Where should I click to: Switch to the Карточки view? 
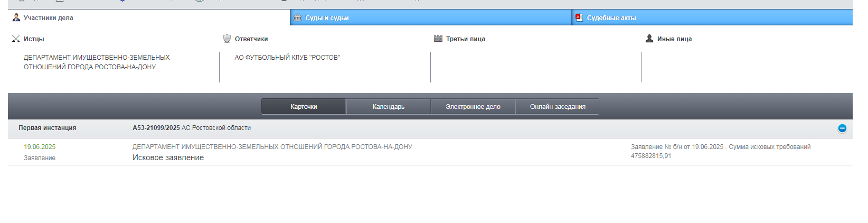tap(304, 107)
